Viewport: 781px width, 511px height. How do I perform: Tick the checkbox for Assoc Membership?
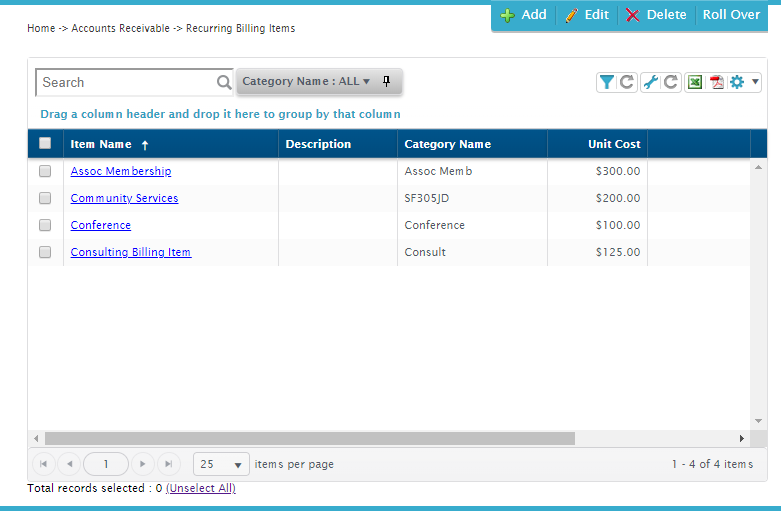pyautogui.click(x=45, y=171)
